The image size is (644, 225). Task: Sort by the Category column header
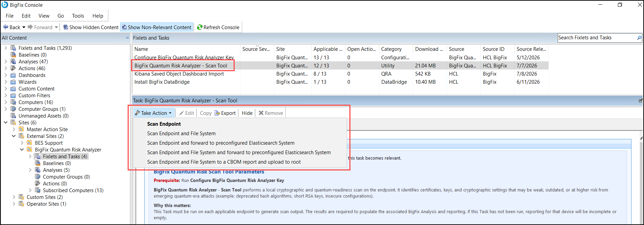(x=395, y=49)
